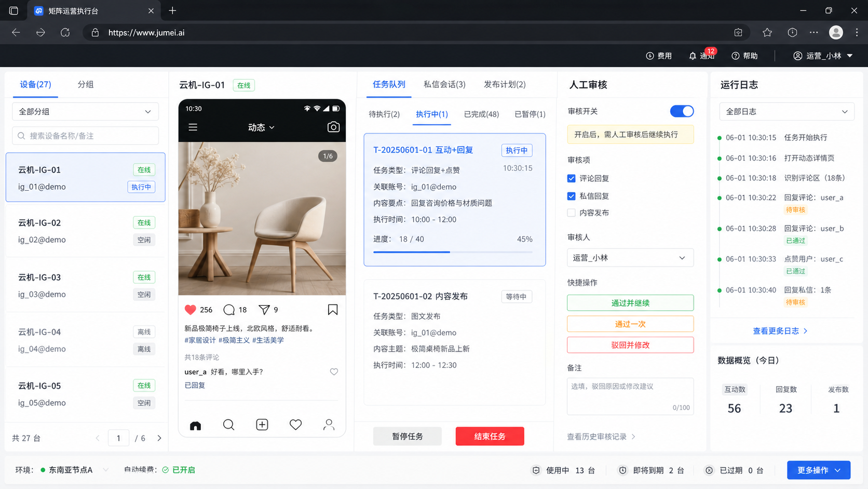Screen dimensions: 868x489
Task: Click hashtag #家居设计
Action: (x=200, y=340)
